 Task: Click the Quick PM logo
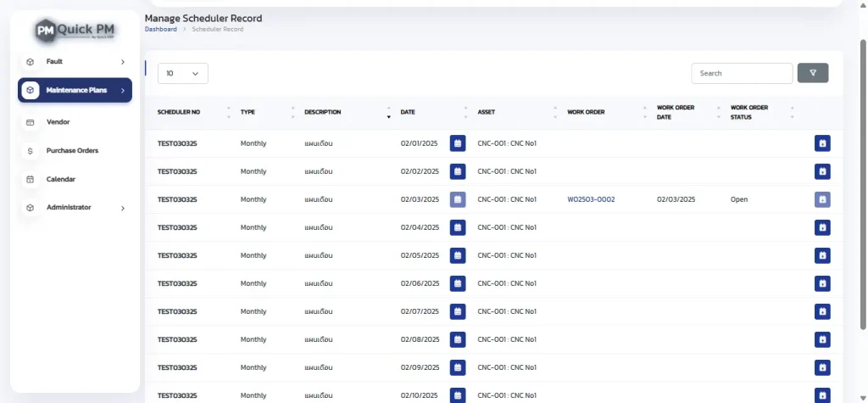point(75,30)
